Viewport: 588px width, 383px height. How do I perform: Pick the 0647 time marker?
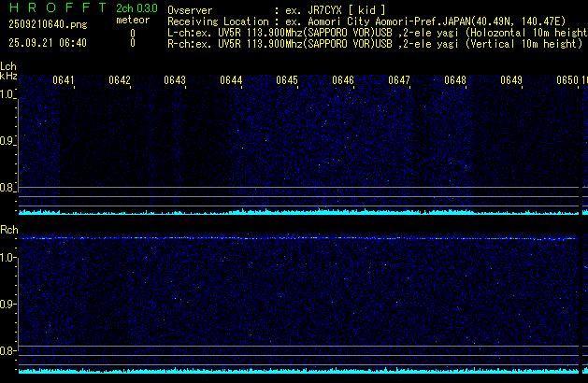pyautogui.click(x=399, y=80)
